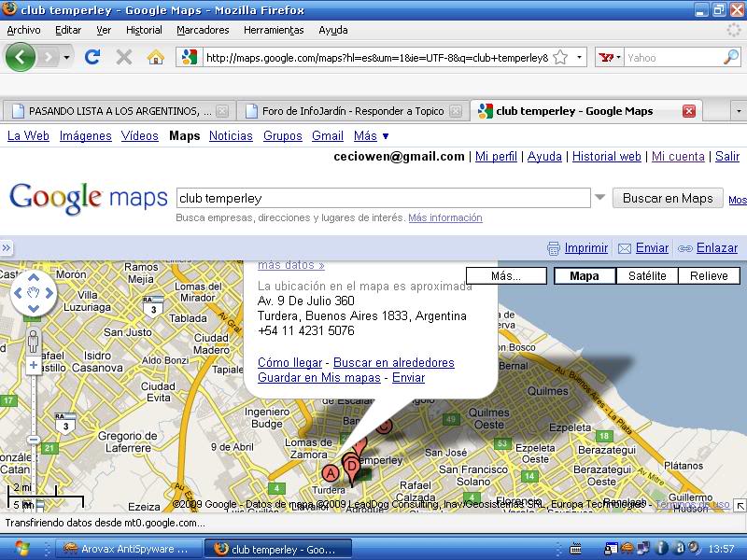The image size is (747, 560).
Task: Click the chain link icon beside Enlazar
Action: point(684,248)
